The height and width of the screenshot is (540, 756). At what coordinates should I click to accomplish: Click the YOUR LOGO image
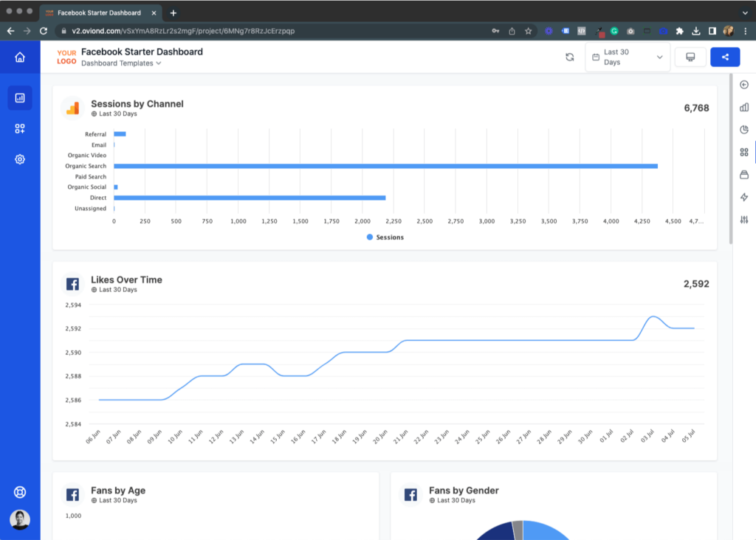click(x=66, y=58)
